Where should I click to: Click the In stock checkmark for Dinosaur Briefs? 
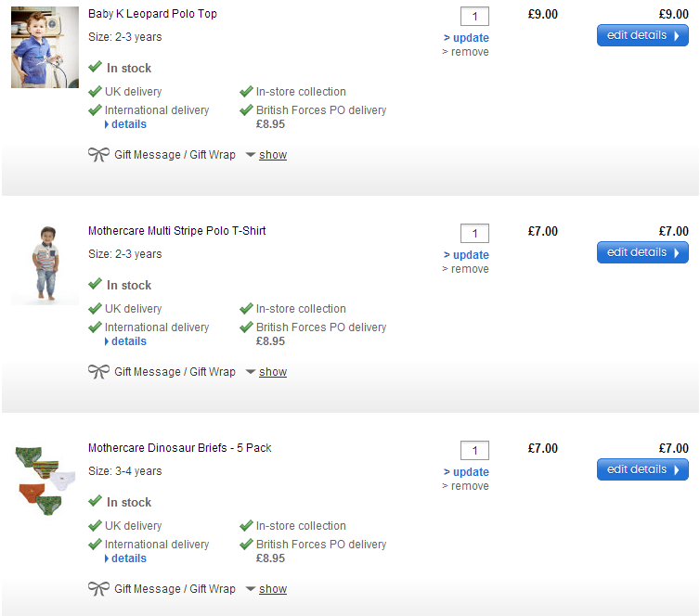coord(95,502)
